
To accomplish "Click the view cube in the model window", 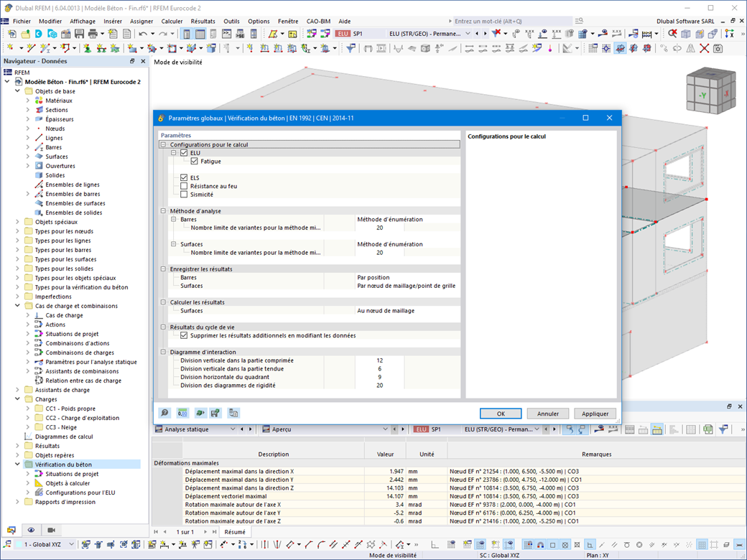I will coord(711,91).
